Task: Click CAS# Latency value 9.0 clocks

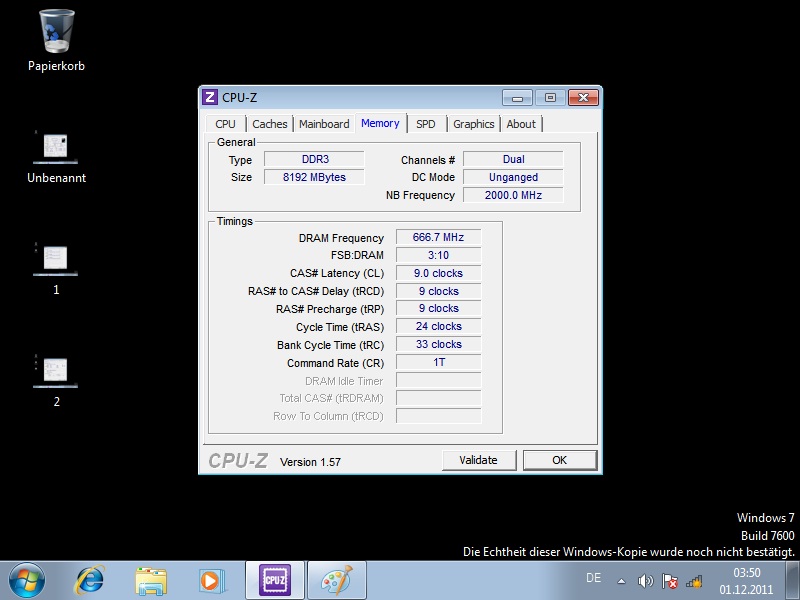Action: (438, 273)
